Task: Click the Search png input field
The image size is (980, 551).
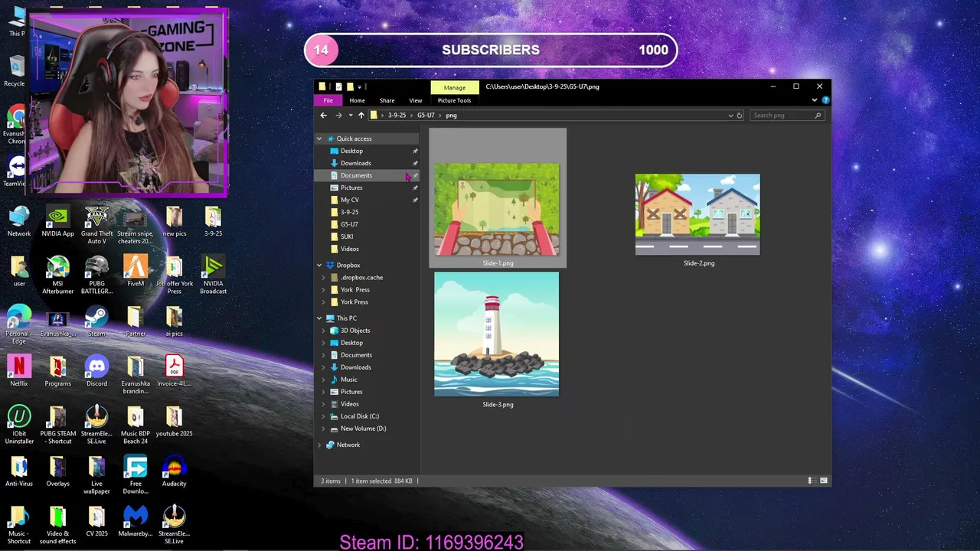Action: point(786,116)
